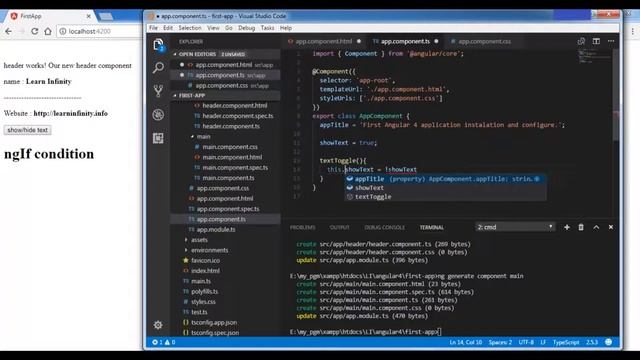Open the Tasks menu
The image size is (640, 360).
click(267, 28)
